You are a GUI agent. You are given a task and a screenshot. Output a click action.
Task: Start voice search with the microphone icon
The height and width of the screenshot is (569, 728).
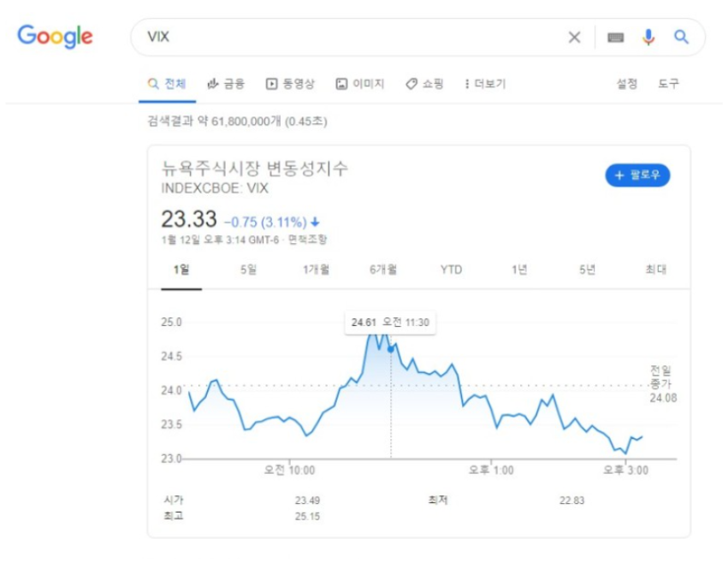[x=648, y=37]
